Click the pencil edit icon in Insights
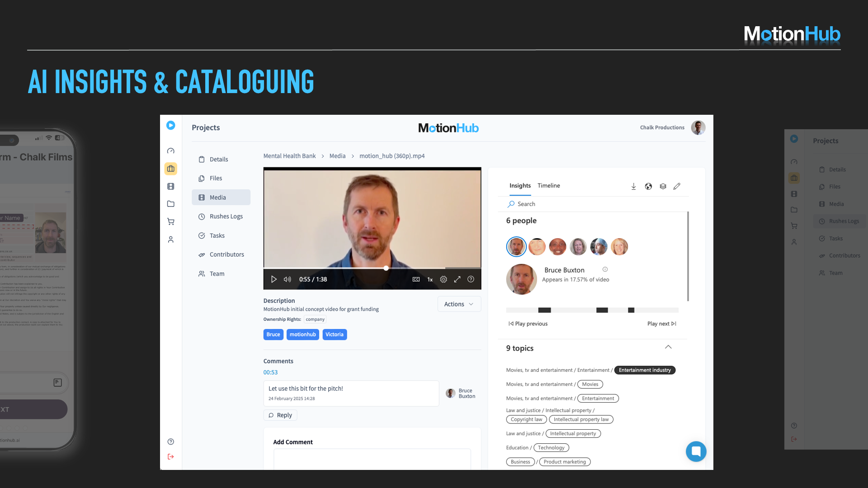 click(677, 186)
